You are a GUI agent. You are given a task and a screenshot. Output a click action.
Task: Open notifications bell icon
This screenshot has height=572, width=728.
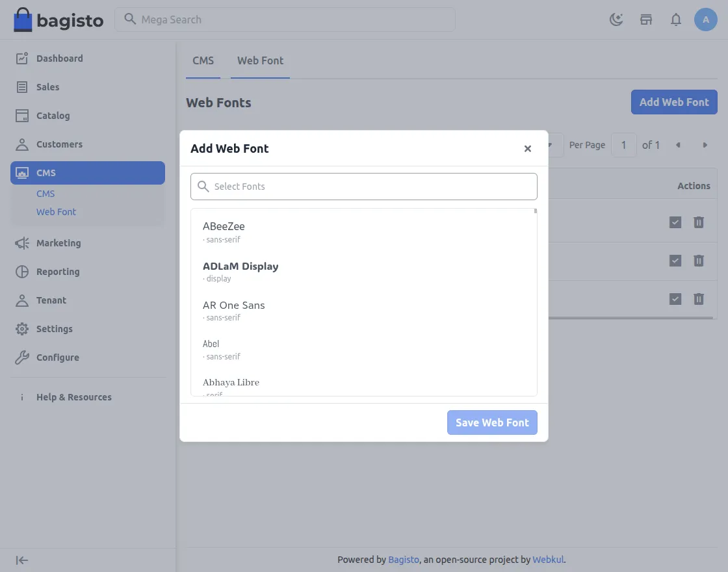coord(676,19)
